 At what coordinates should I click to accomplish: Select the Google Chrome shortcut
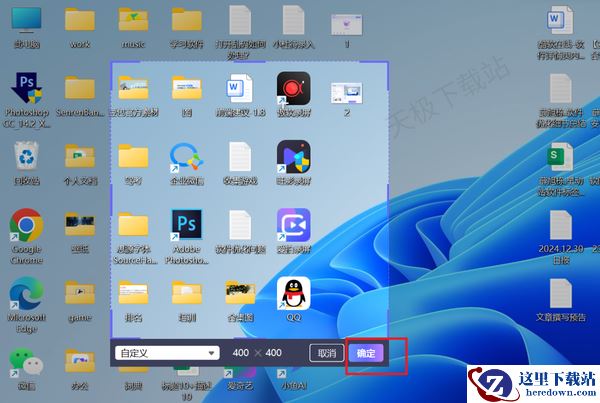[26, 225]
